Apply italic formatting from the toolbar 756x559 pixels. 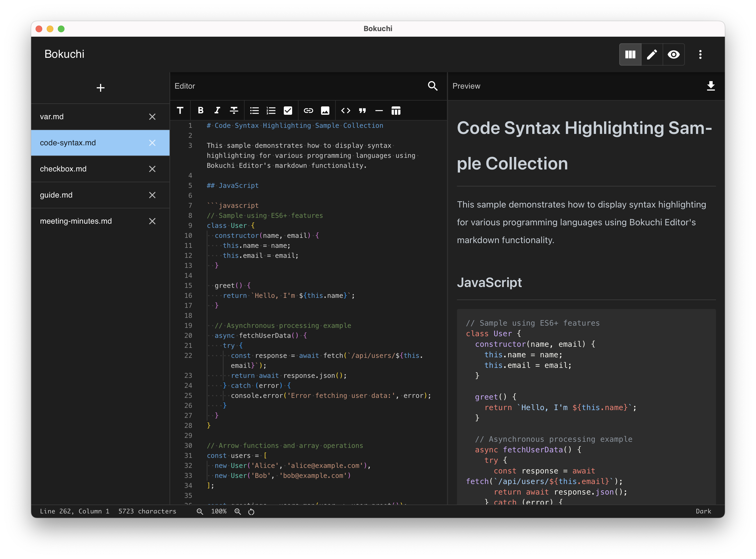pos(217,110)
